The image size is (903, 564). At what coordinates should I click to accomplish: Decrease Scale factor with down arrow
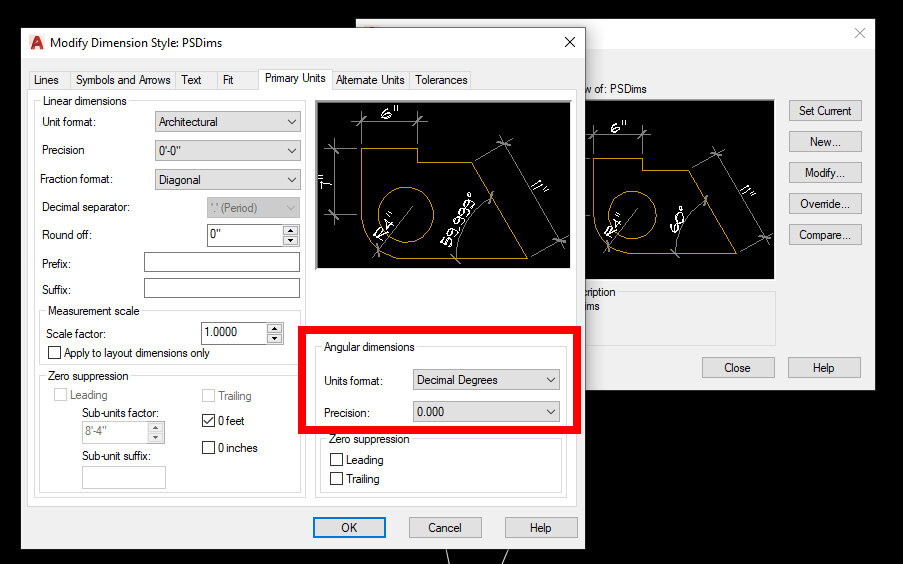point(275,339)
